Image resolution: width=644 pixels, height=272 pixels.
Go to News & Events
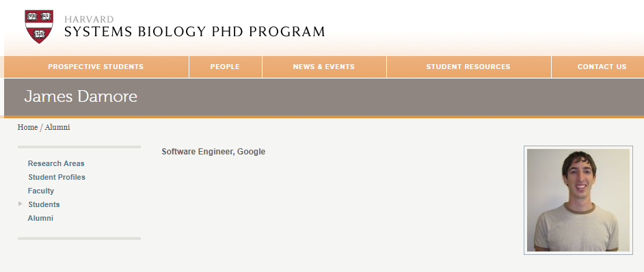323,66
